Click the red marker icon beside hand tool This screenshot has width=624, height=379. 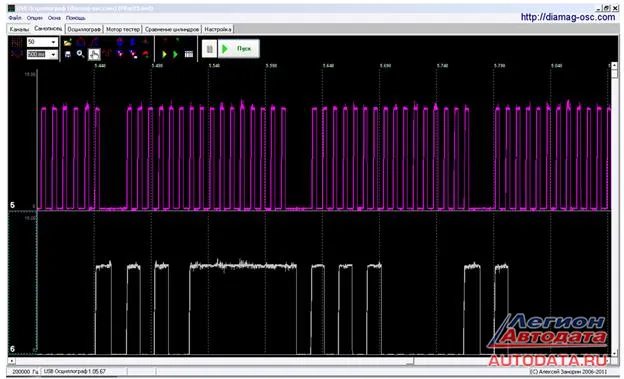coord(107,54)
